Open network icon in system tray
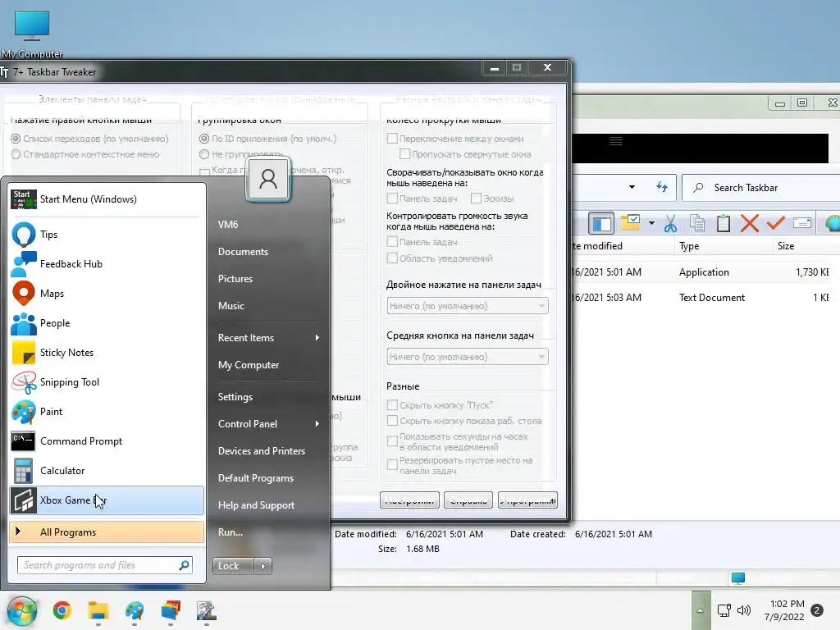Viewport: 840px width, 630px height. (x=724, y=610)
